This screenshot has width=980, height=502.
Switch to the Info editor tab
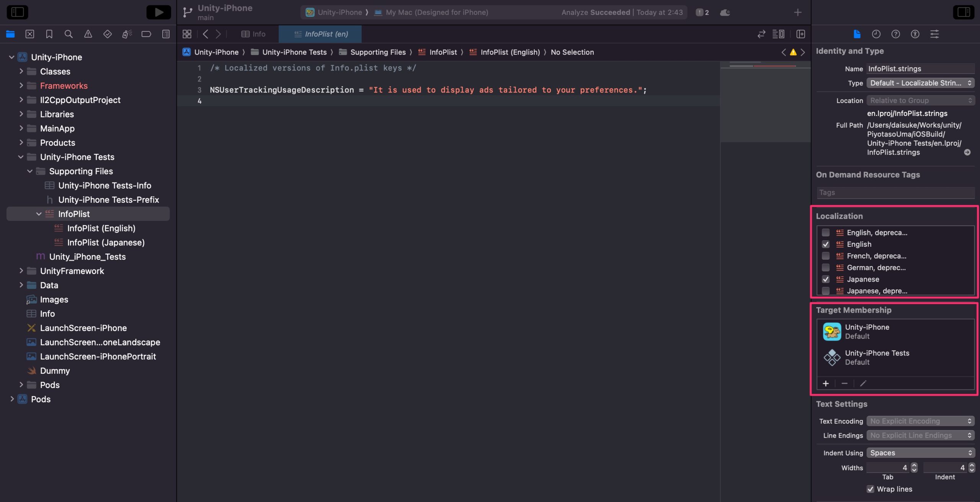tap(253, 34)
